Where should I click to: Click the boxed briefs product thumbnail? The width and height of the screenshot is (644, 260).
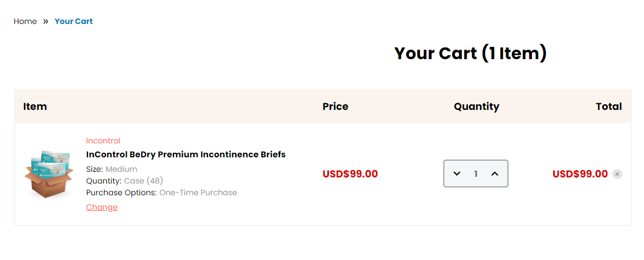(x=49, y=174)
